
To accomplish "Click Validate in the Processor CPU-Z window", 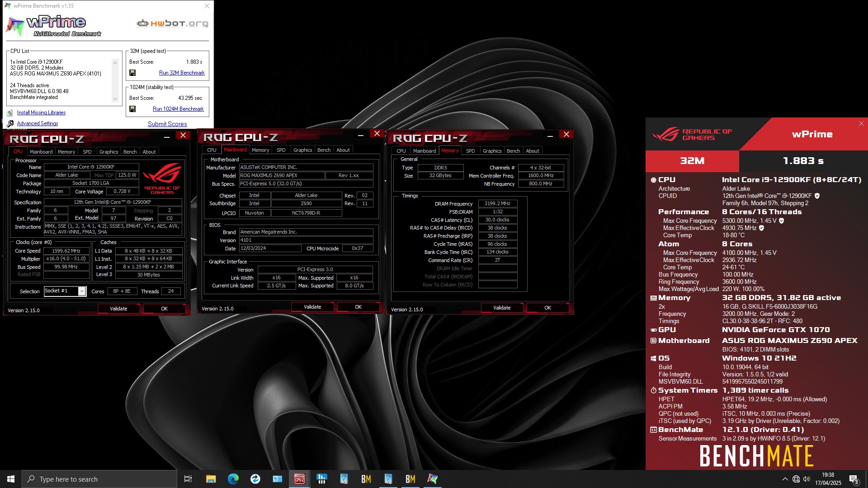I will [x=118, y=309].
